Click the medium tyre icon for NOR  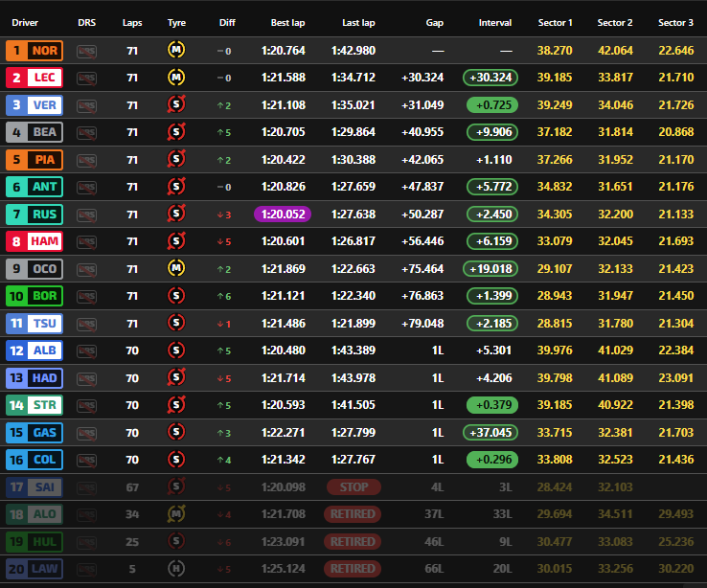coord(176,50)
